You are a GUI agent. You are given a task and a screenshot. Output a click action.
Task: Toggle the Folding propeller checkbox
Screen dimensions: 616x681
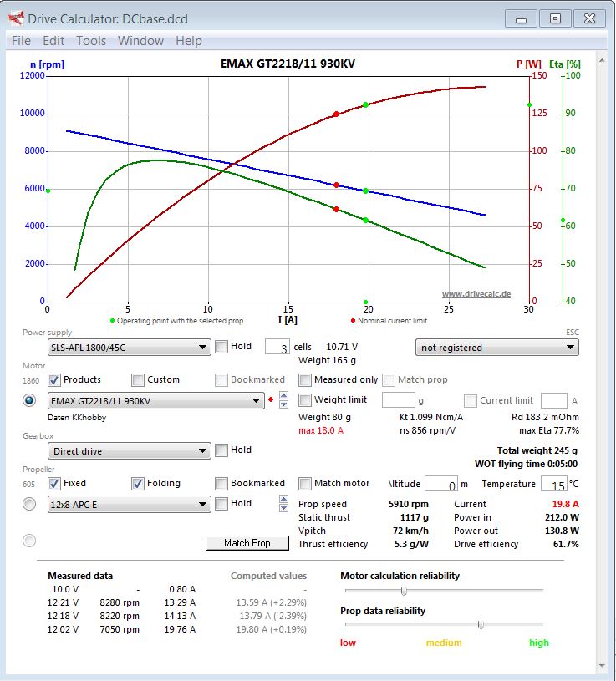coord(138,483)
